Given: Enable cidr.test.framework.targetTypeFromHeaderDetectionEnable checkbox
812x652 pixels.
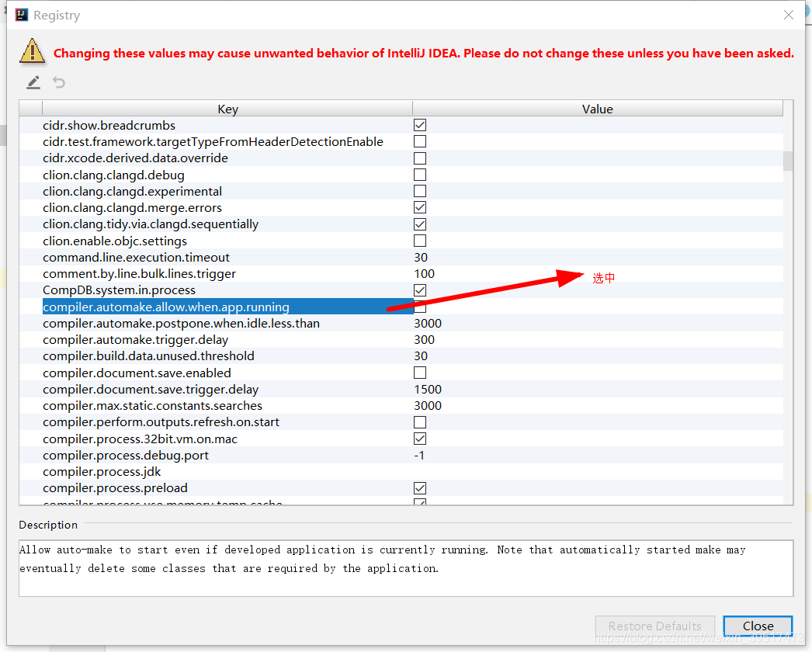Looking at the screenshot, I should (x=420, y=141).
